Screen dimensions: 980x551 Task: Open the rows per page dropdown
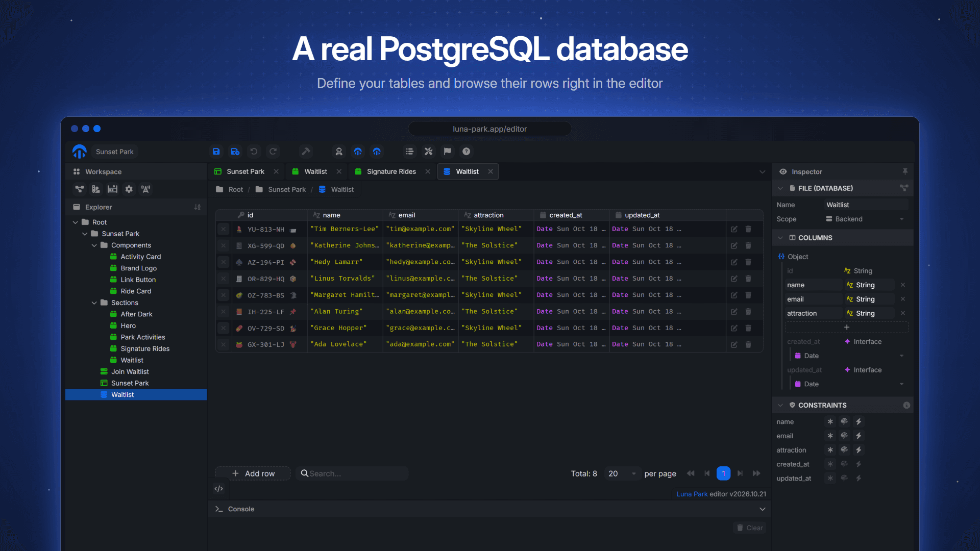pos(622,473)
